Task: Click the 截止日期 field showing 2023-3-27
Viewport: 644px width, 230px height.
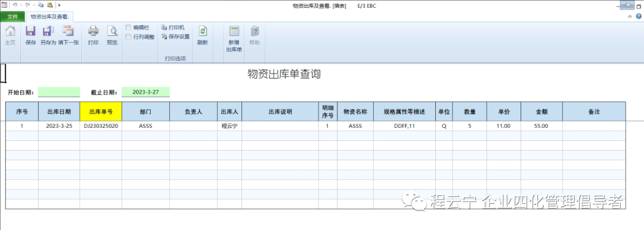Action: pyautogui.click(x=146, y=92)
